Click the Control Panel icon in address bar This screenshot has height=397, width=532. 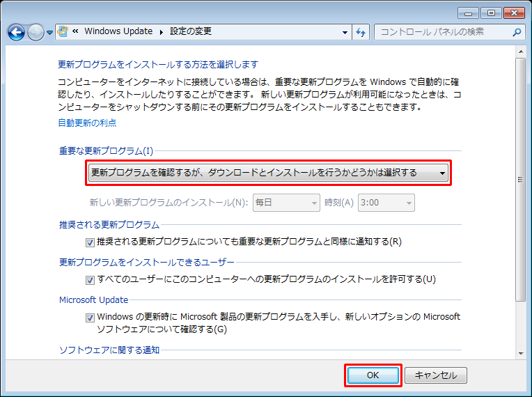point(63,31)
